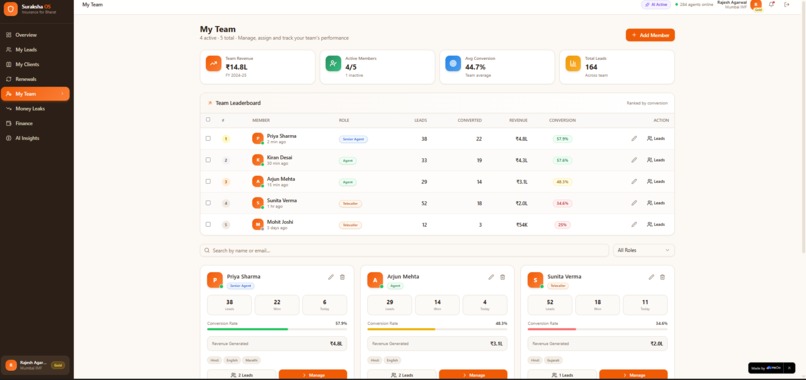
Task: Click the logout icon in top bar
Action: click(x=786, y=5)
